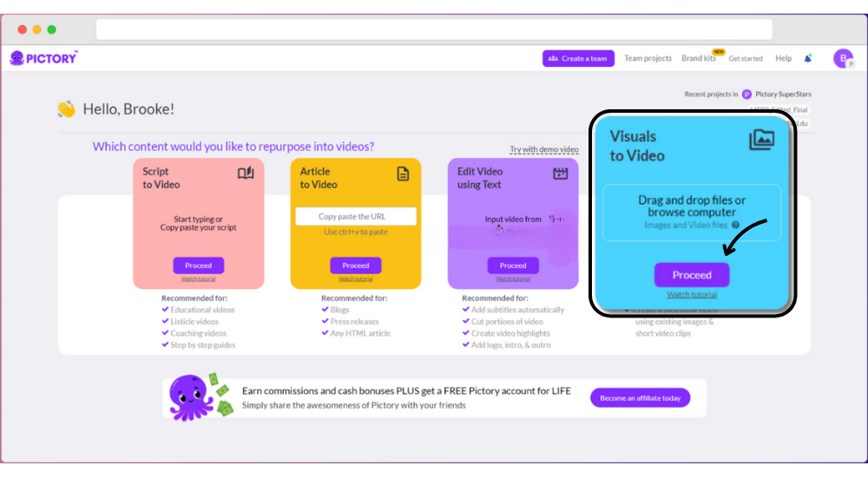Click the Script to Video book icon
The image size is (868, 477).
coord(246,173)
